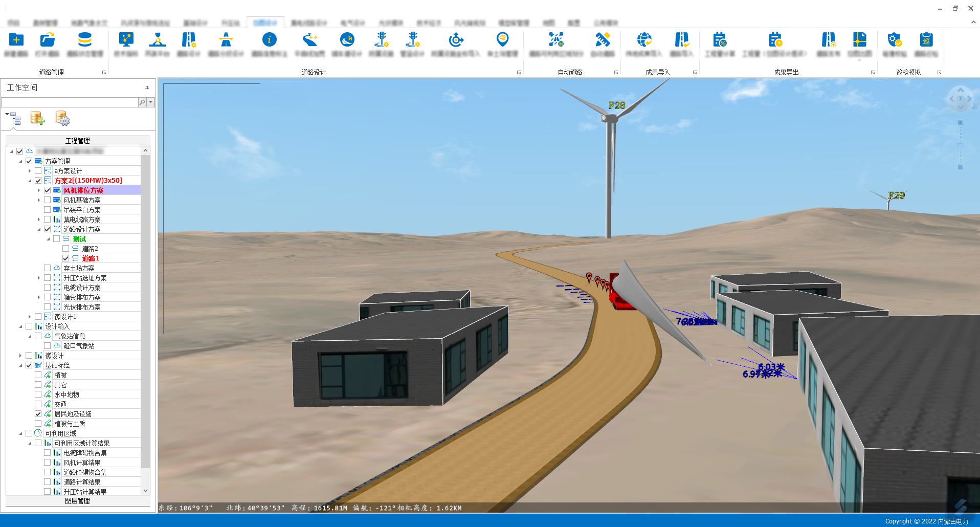
Task: Open the workspace search dropdown arrow
Action: click(x=151, y=102)
